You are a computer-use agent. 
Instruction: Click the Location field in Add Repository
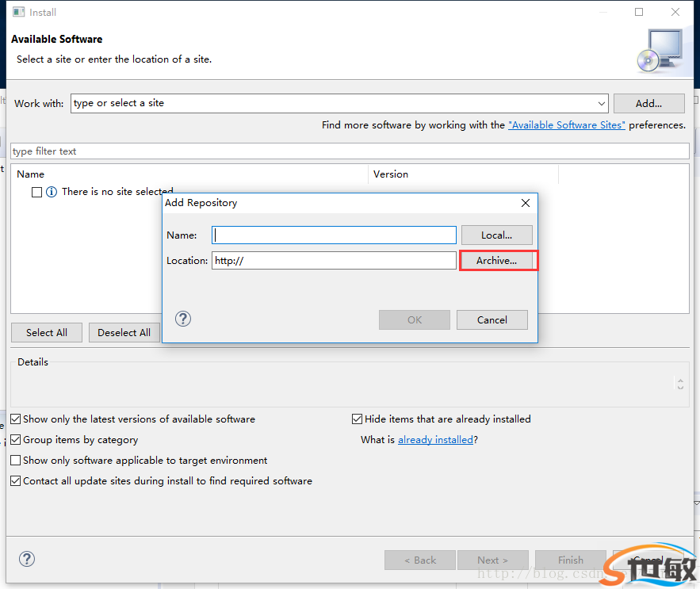[334, 260]
